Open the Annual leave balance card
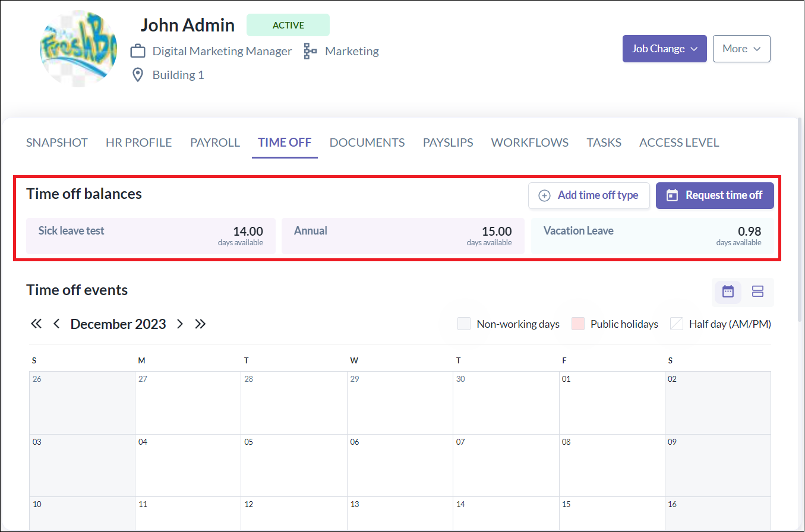805x532 pixels. click(403, 236)
